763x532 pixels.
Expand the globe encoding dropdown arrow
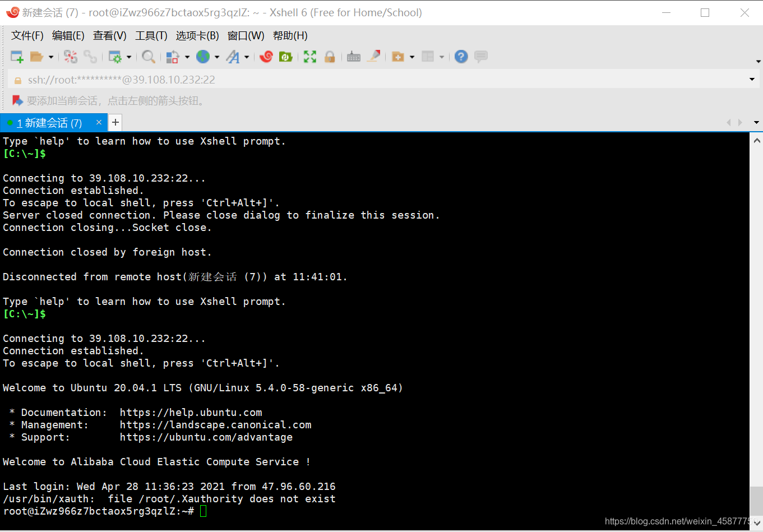pos(217,57)
